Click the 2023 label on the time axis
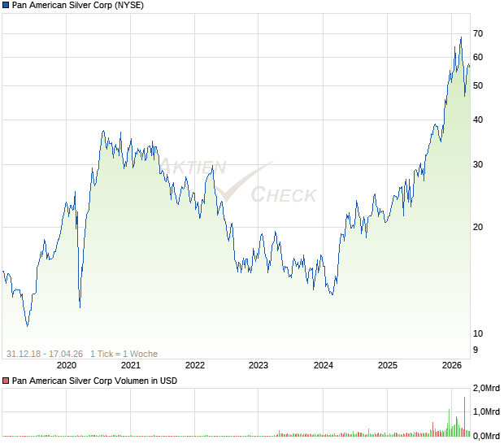The image size is (504, 444). [x=259, y=366]
